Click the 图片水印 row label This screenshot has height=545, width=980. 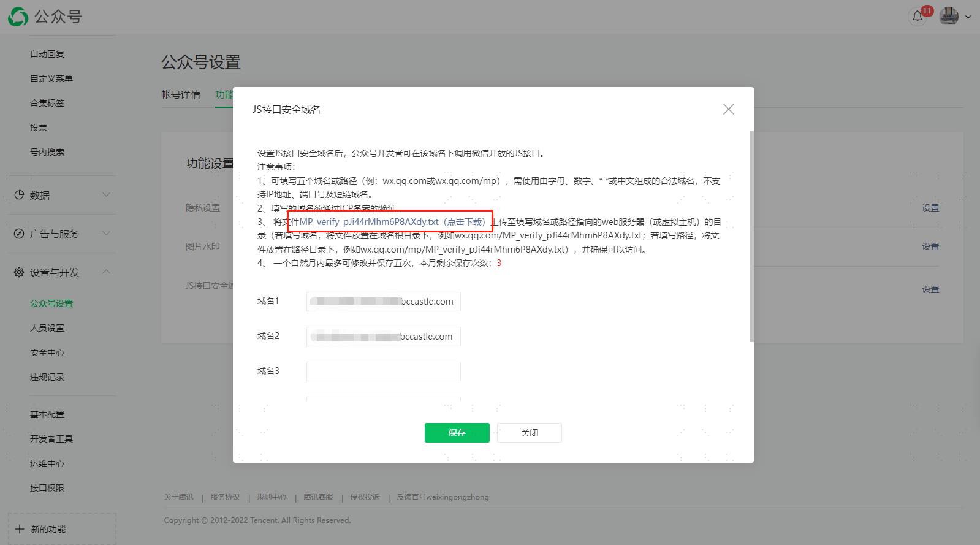coord(203,246)
